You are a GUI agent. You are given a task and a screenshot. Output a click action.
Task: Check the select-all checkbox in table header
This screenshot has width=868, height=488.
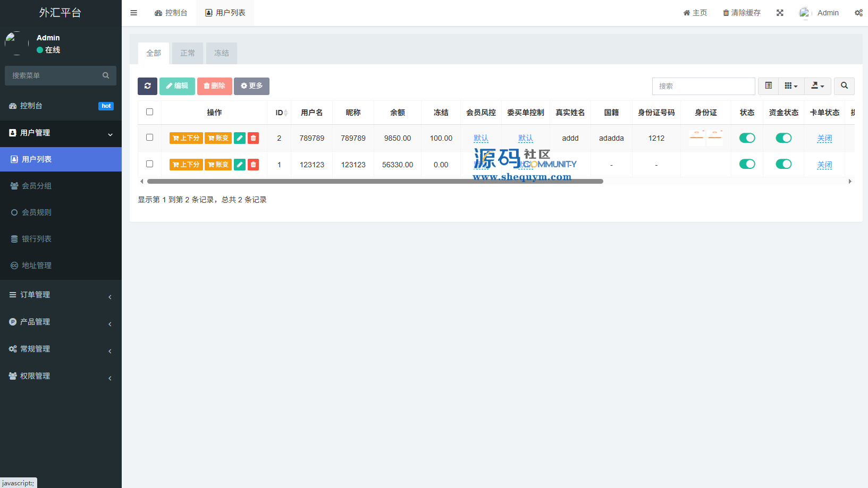pyautogui.click(x=149, y=112)
